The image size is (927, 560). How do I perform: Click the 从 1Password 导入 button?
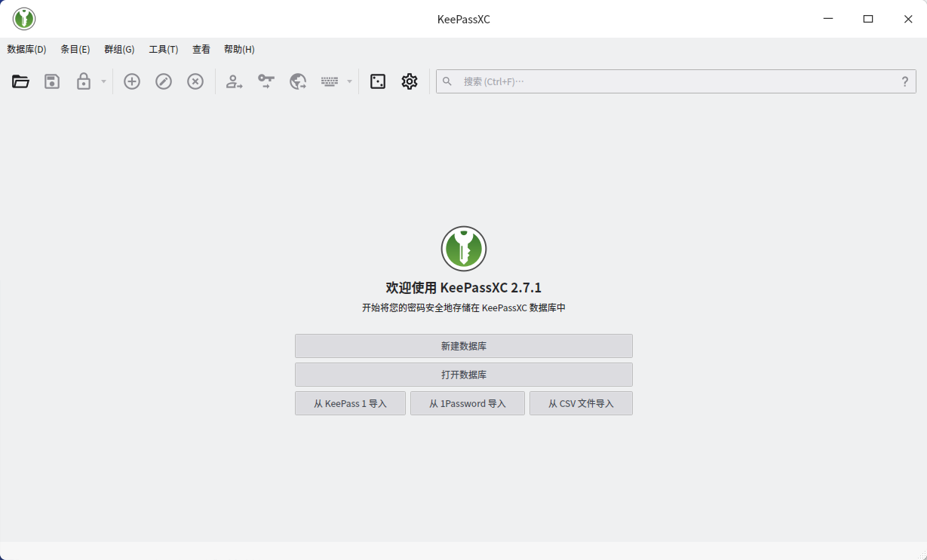(468, 403)
